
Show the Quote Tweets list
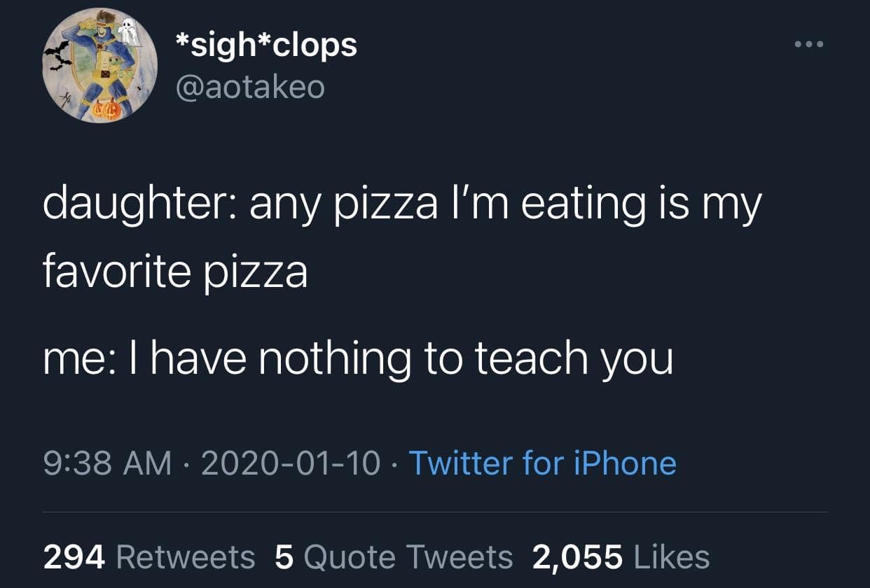tap(408, 557)
